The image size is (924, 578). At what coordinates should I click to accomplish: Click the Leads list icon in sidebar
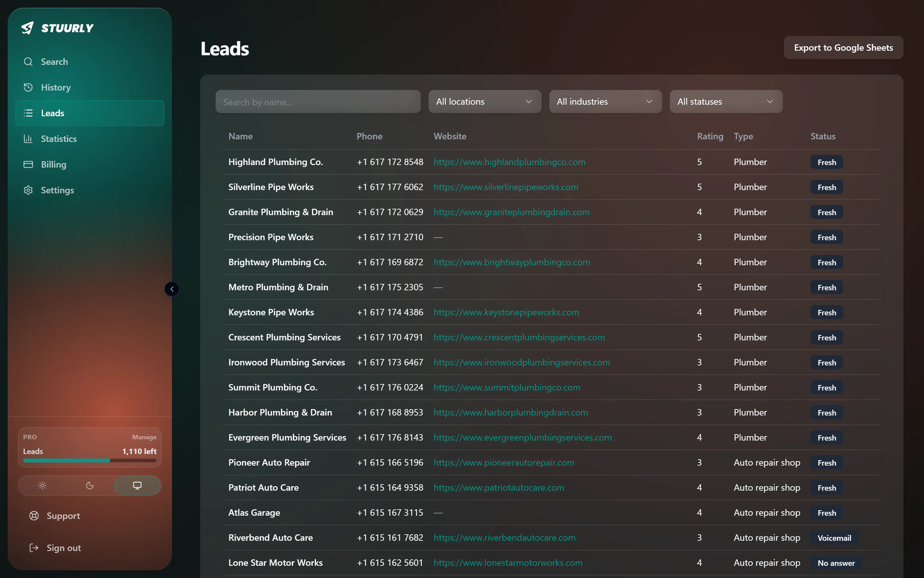tap(28, 113)
